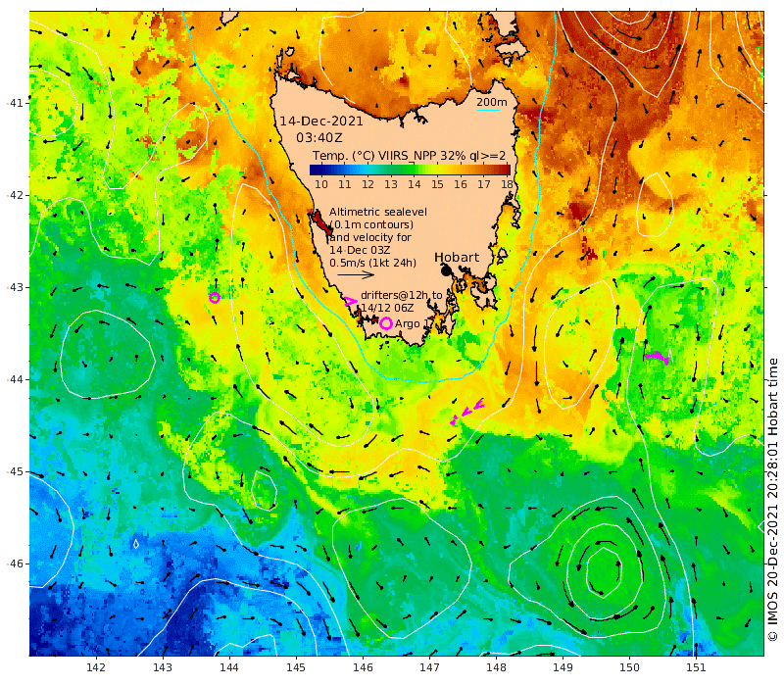The image size is (784, 686).
Task: Click the 'Altimetric sealevel' legend text
Action: 378,212
